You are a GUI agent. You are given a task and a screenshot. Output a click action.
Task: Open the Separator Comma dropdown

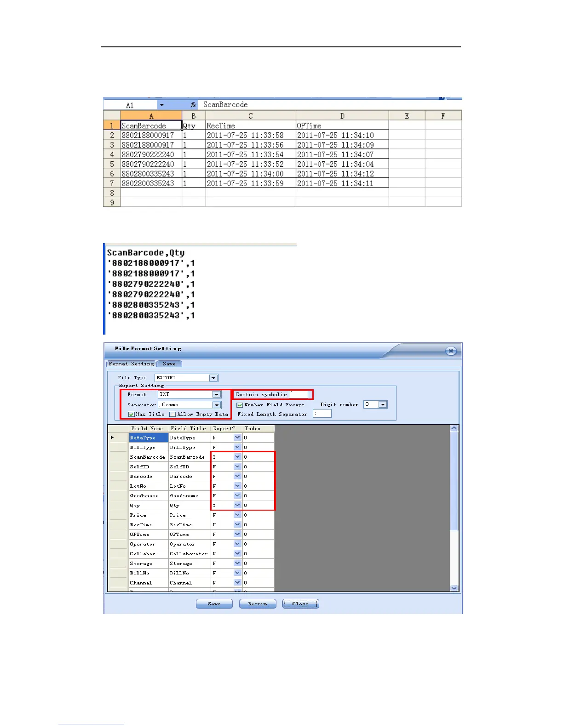coord(216,405)
